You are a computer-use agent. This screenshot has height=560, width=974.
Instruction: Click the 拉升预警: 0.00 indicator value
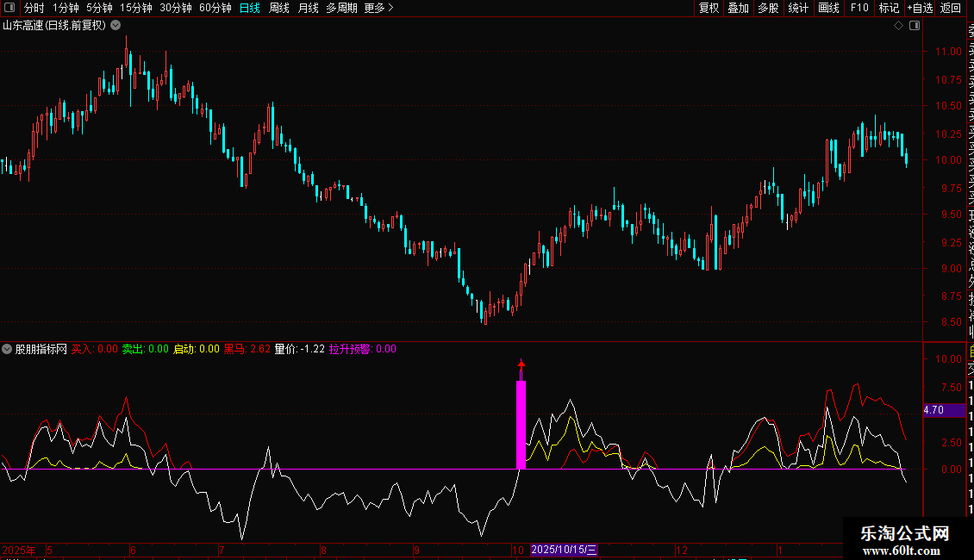coord(363,349)
